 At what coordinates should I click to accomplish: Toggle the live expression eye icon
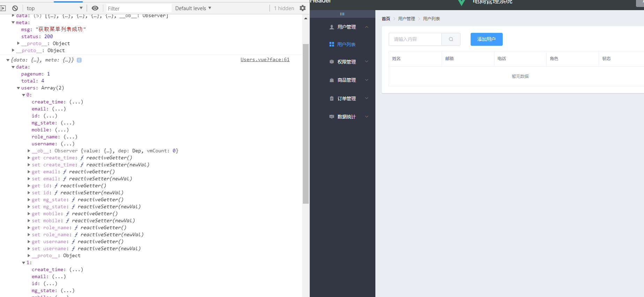coord(95,8)
